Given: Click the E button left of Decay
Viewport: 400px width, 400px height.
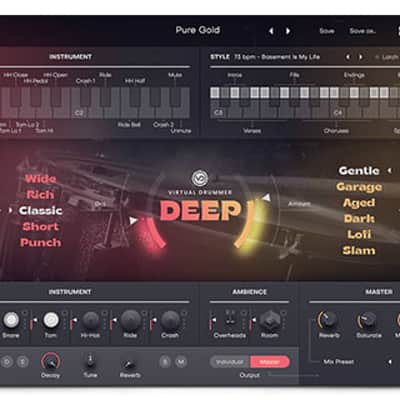Looking at the screenshot, I should [23, 361].
